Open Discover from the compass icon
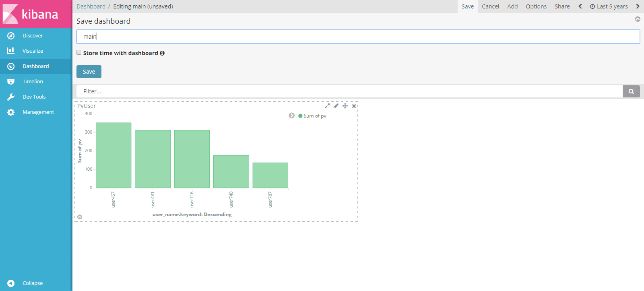 11,36
